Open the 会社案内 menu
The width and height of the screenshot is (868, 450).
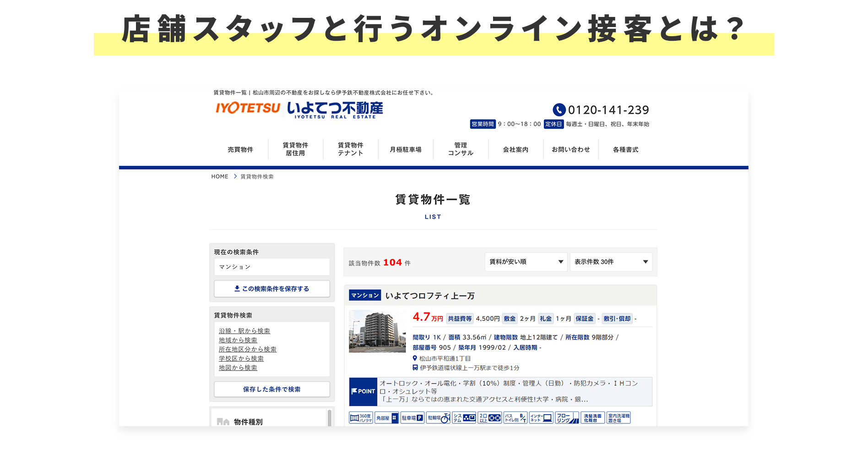pyautogui.click(x=515, y=149)
